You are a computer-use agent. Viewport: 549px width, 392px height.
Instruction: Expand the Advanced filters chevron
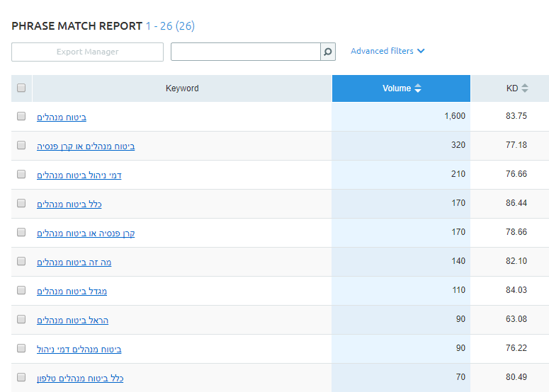point(421,51)
